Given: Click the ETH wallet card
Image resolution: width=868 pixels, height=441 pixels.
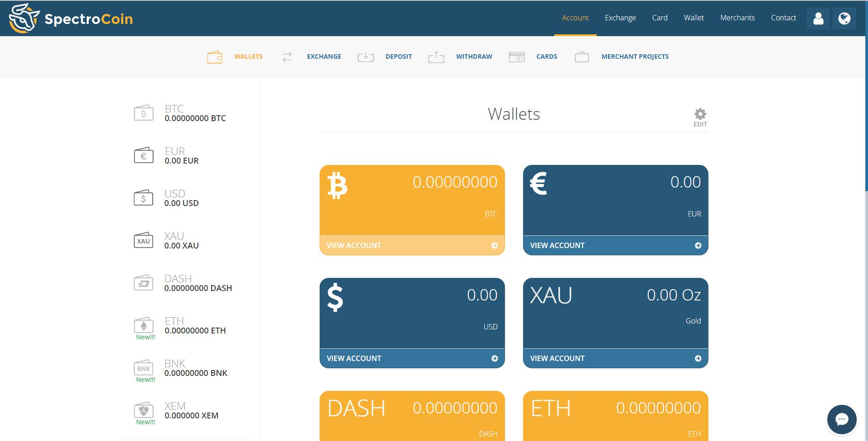Looking at the screenshot, I should point(616,416).
